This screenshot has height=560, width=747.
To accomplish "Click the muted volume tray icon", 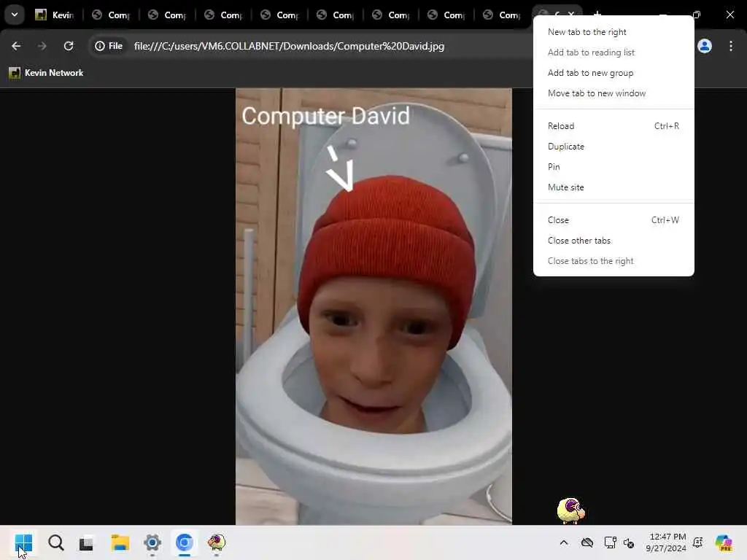I will tap(629, 542).
